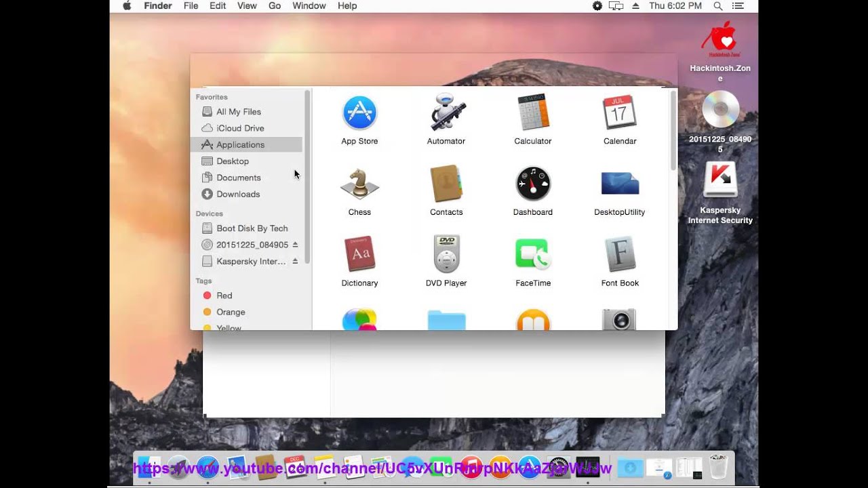
Task: Click the Applications list vertical scrollbar
Action: (x=673, y=130)
